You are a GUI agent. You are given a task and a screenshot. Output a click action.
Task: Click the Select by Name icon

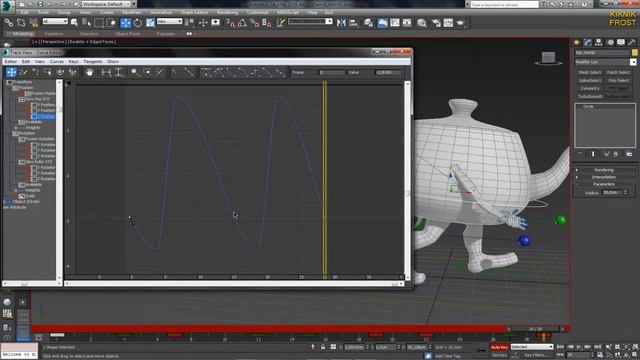click(87, 23)
